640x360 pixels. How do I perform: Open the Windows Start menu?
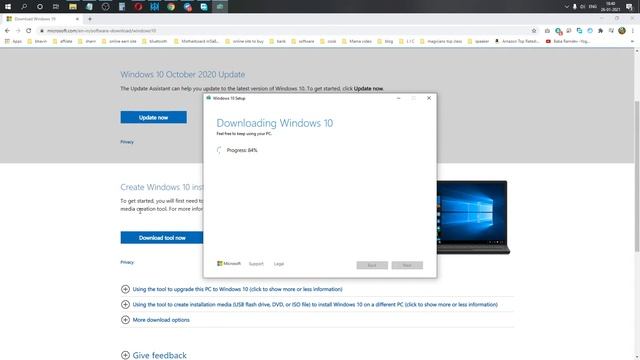(x=8, y=7)
